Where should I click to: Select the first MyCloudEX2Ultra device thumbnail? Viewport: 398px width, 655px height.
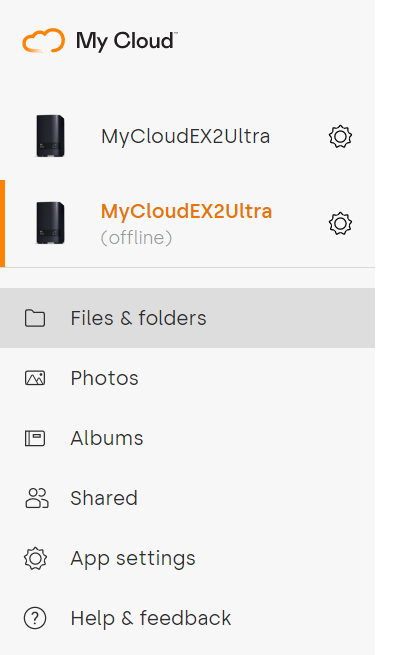click(x=51, y=136)
